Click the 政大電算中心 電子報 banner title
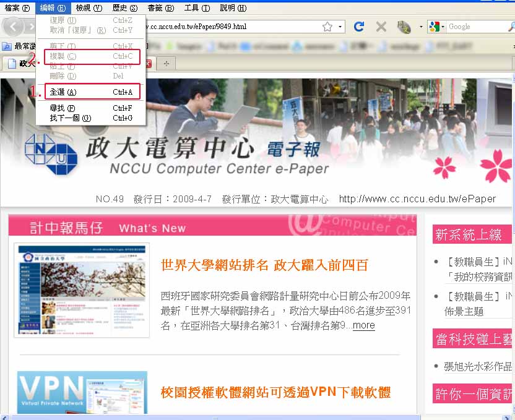The height and width of the screenshot is (420, 515). tap(203, 148)
